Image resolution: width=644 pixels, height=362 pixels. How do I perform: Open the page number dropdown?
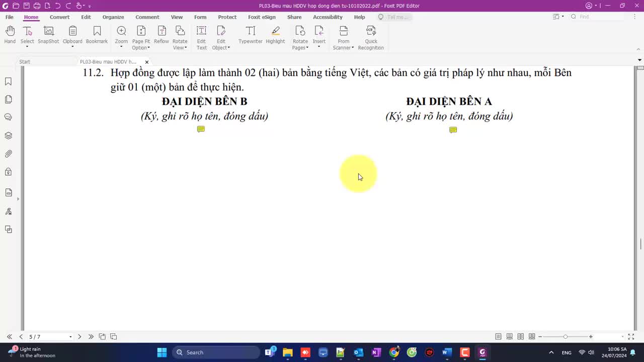(70, 336)
